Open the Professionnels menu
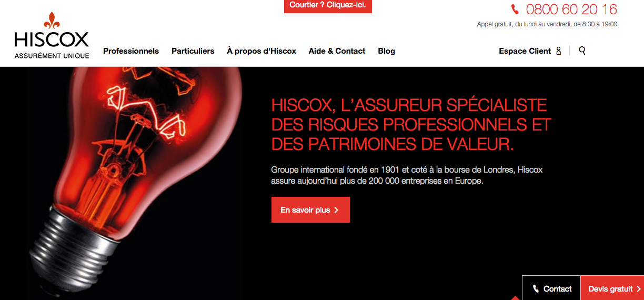Image resolution: width=644 pixels, height=300 pixels. pyautogui.click(x=131, y=51)
